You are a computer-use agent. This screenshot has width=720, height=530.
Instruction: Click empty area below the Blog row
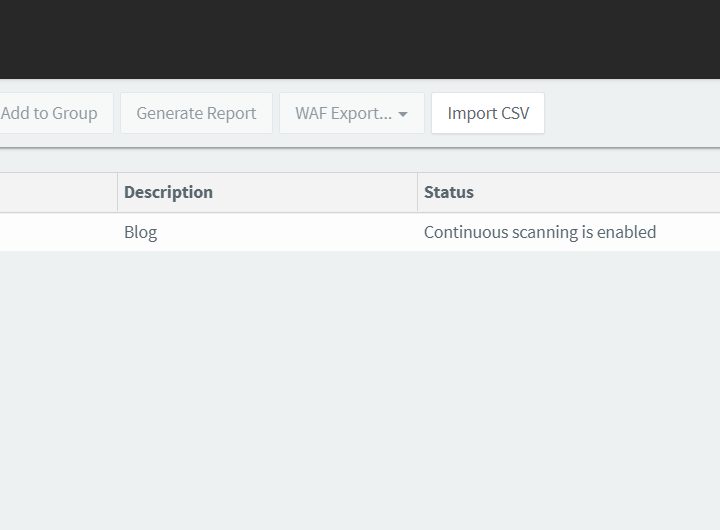[360, 390]
